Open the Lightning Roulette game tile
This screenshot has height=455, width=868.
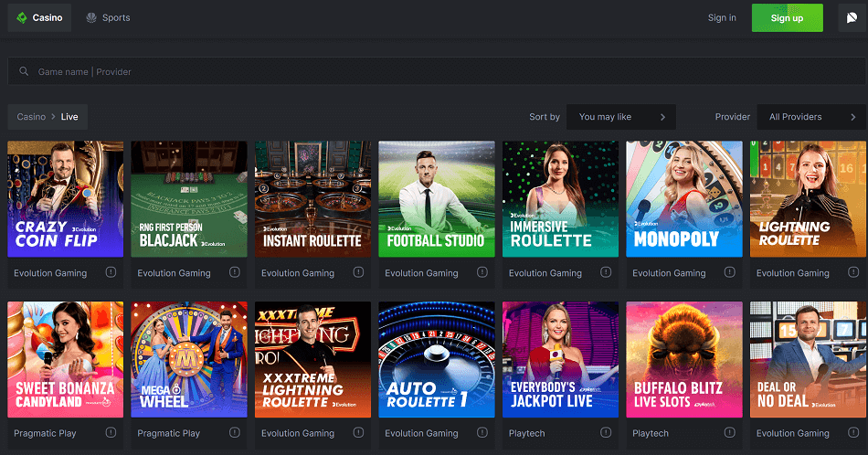pos(809,198)
